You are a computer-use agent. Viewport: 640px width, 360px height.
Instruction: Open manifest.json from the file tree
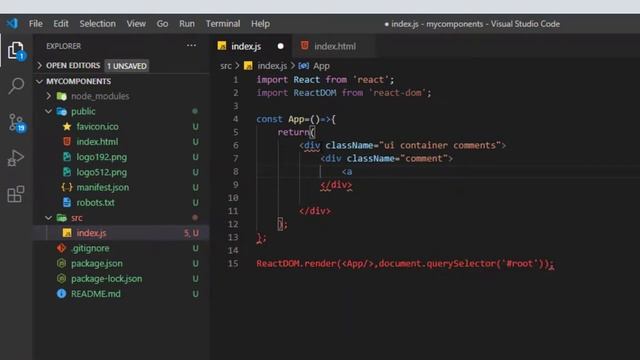[x=102, y=187]
